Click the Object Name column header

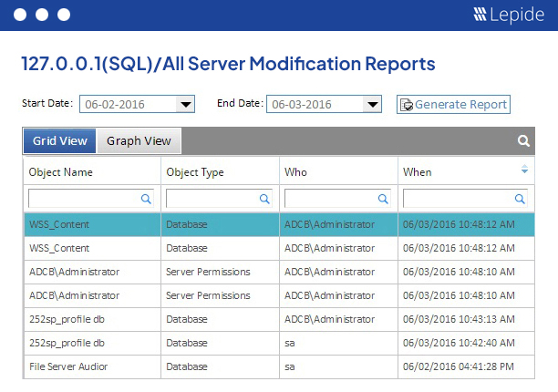click(92, 172)
